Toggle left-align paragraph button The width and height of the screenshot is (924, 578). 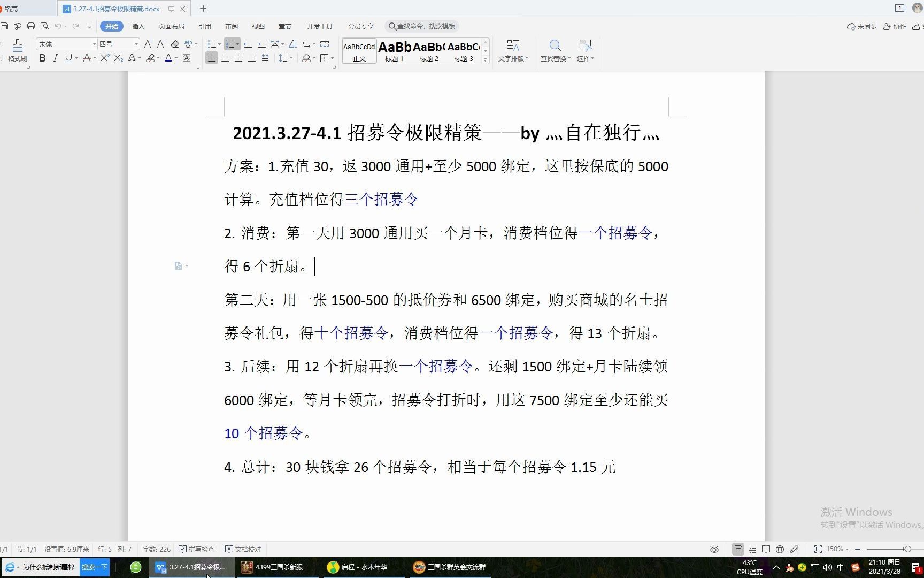[x=212, y=58]
